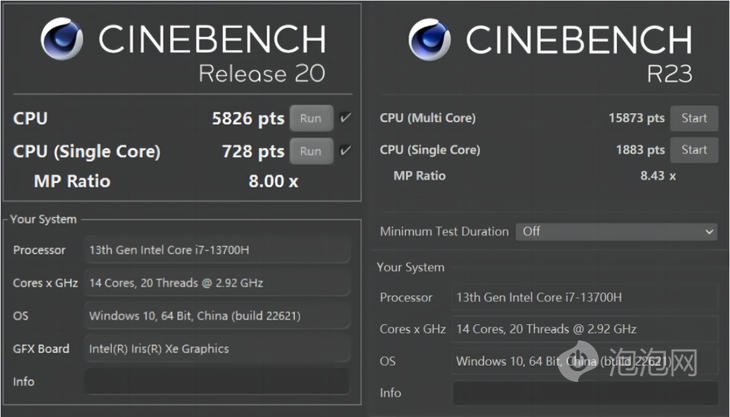Toggle the CPU (Single Core) checkbox in R20
This screenshot has height=417, width=730.
[345, 150]
